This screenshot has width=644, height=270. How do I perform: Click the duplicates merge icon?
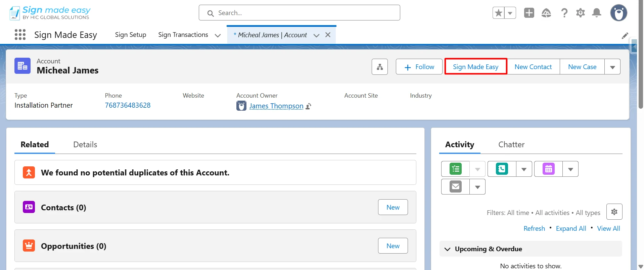tap(29, 172)
